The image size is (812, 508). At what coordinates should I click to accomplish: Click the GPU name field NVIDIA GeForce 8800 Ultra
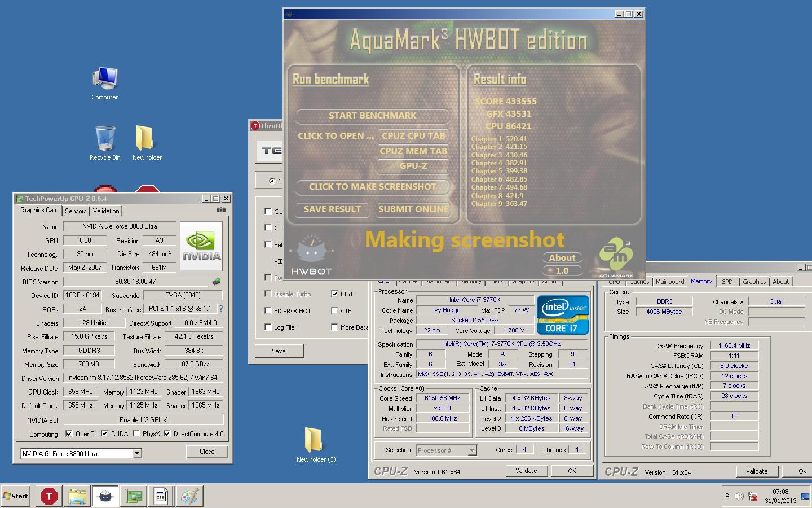[120, 226]
